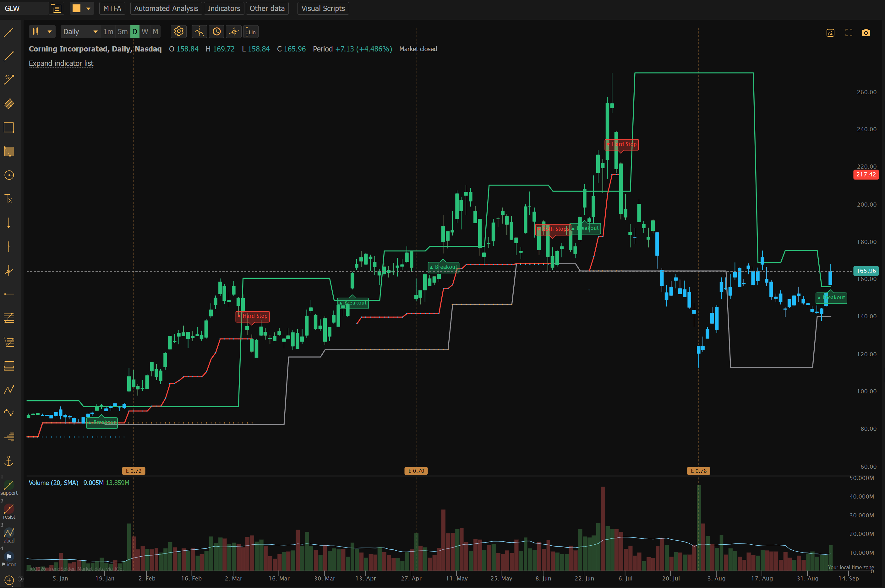Select the sine wave cycle tool
885x588 pixels.
[x=8, y=413]
